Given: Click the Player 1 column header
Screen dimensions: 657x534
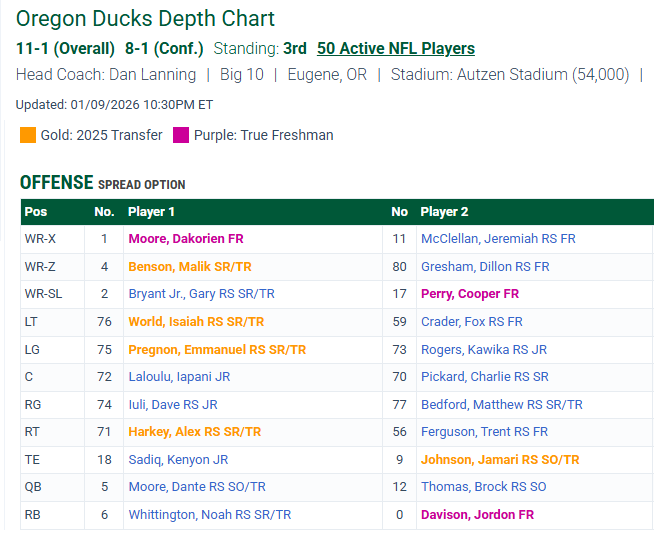Looking at the screenshot, I should pyautogui.click(x=152, y=212).
